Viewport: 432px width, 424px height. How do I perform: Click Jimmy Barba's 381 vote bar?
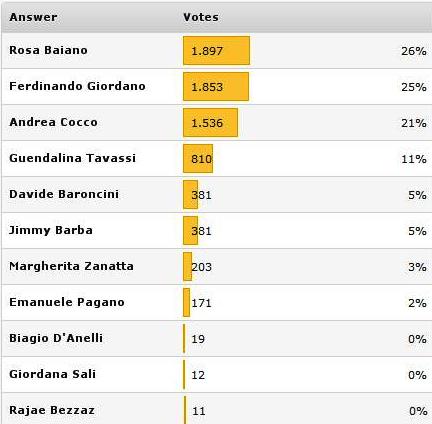(x=190, y=230)
